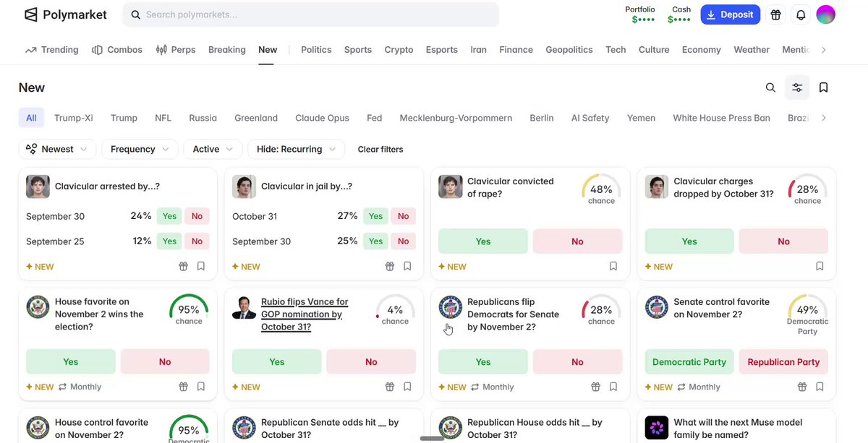The image size is (868, 443).
Task: Click gift icon on Senate control favorite card
Action: (x=802, y=387)
